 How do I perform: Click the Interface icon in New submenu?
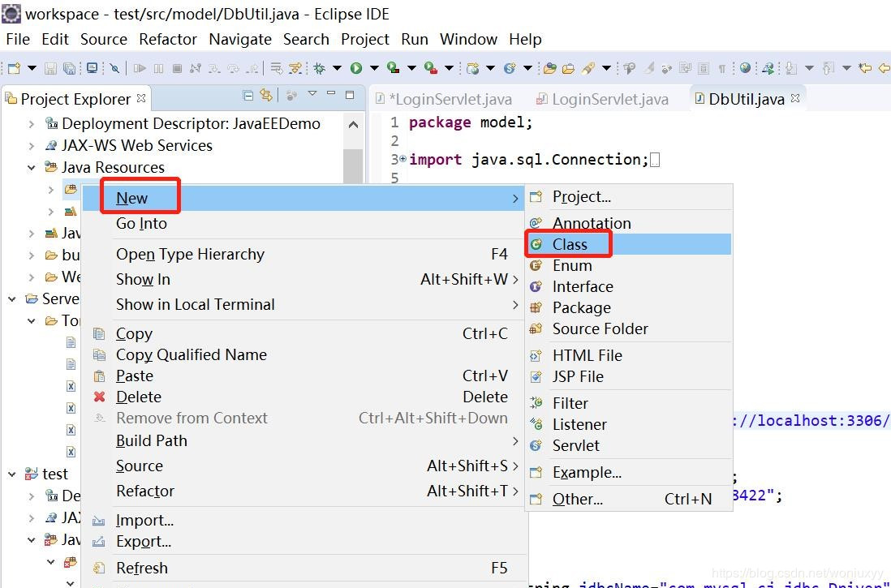coord(536,286)
